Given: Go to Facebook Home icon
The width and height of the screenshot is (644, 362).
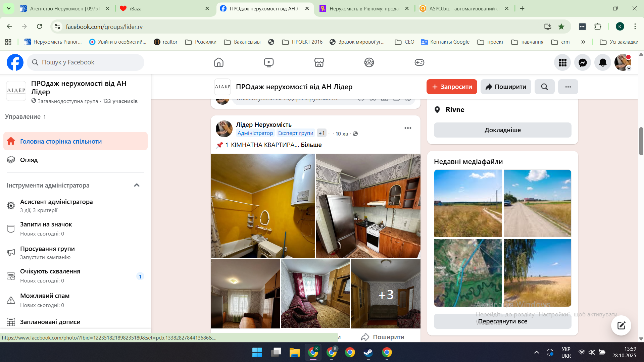Looking at the screenshot, I should coord(219,62).
